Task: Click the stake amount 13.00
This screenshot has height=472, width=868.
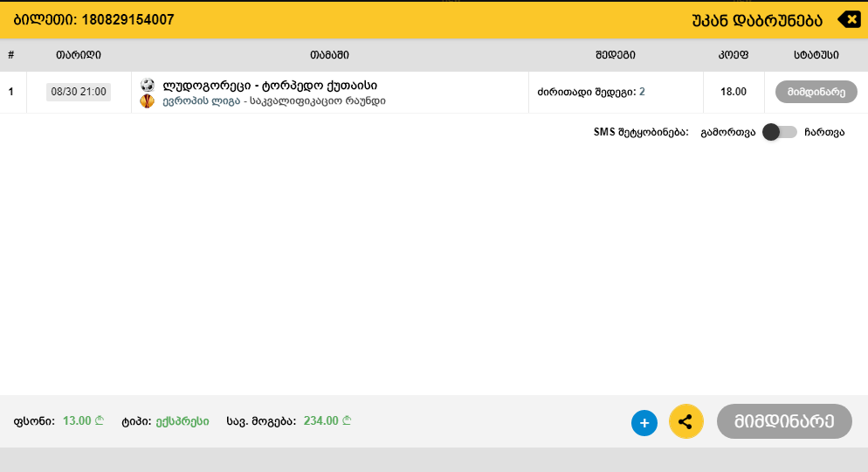Action: (x=83, y=421)
